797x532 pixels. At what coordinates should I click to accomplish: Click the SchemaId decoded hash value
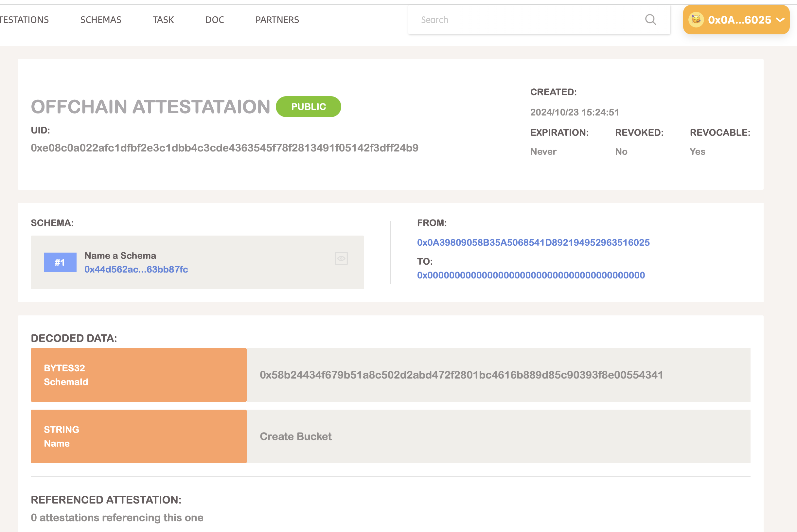(x=461, y=375)
